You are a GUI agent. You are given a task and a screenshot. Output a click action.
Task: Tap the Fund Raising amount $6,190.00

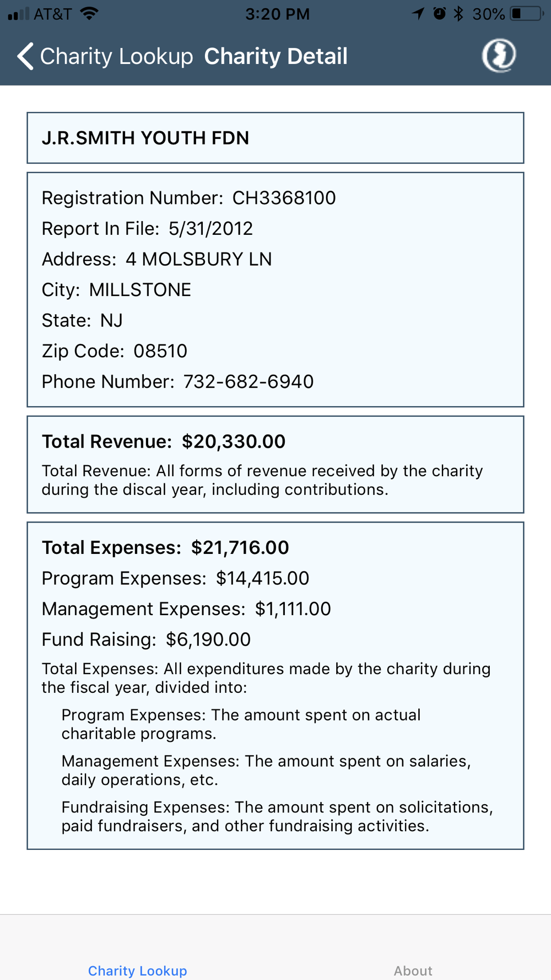pos(208,639)
